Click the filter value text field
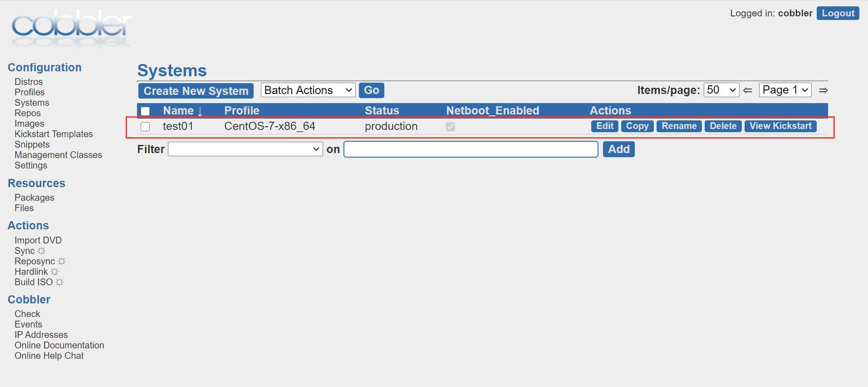Screen dimensions: 868x387 (471, 149)
